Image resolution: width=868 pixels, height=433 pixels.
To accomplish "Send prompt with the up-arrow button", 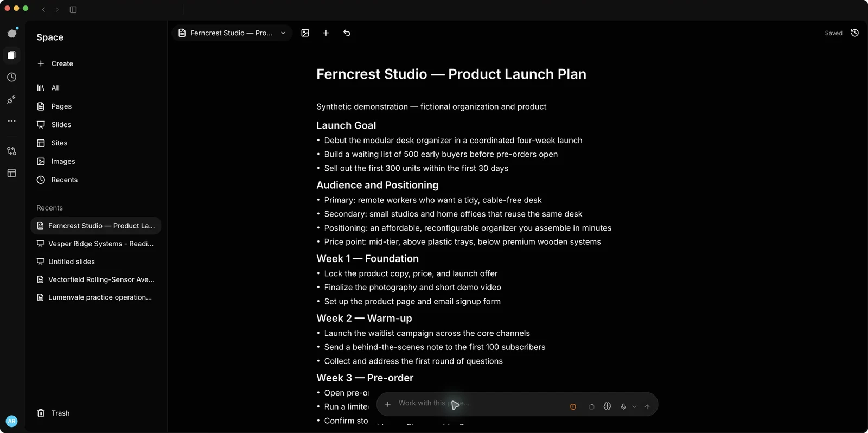I will click(x=647, y=406).
